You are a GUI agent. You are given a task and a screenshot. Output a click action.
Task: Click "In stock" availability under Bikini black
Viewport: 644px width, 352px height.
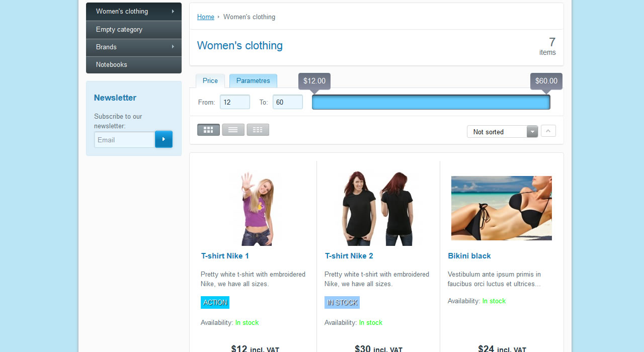click(x=494, y=301)
